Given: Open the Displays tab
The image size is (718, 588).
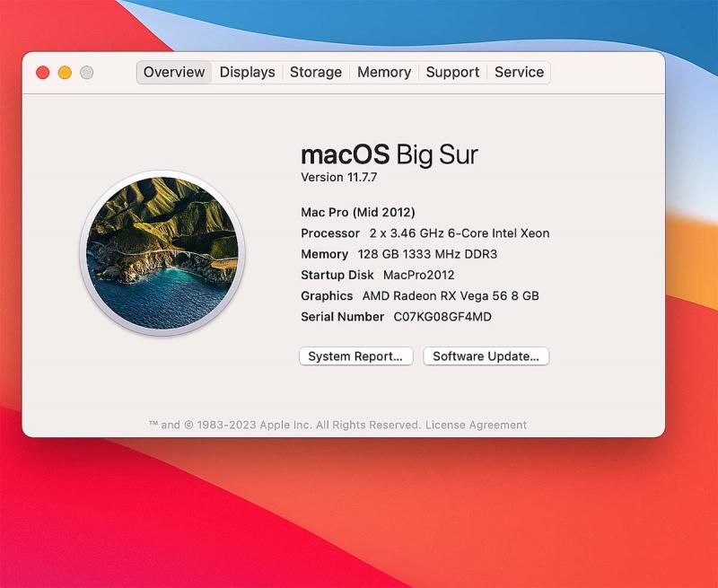Looking at the screenshot, I should coord(248,73).
